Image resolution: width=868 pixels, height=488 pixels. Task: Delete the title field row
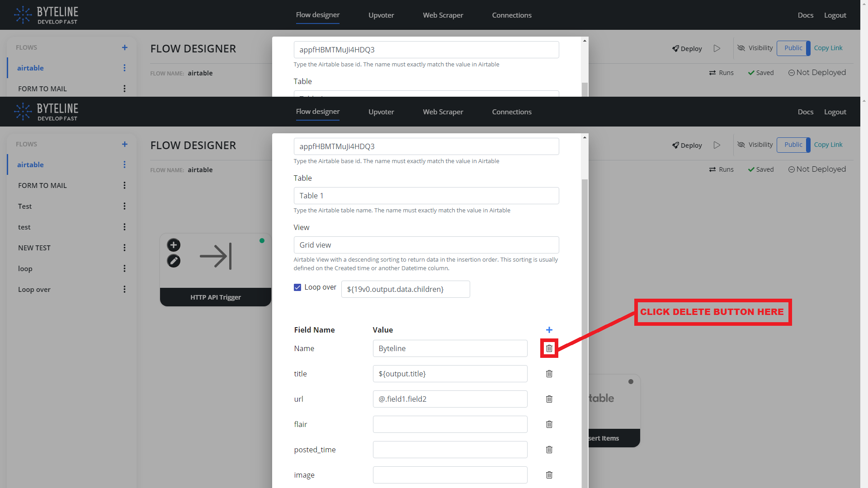click(549, 374)
